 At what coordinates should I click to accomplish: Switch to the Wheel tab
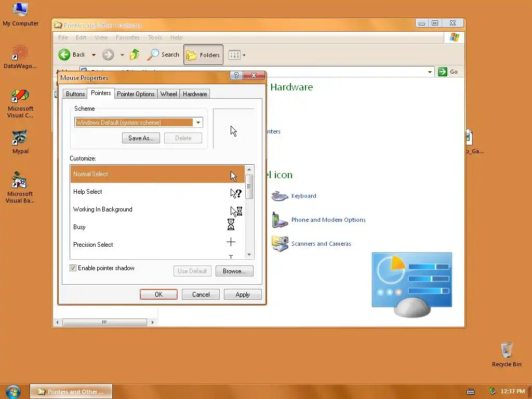[x=168, y=94]
